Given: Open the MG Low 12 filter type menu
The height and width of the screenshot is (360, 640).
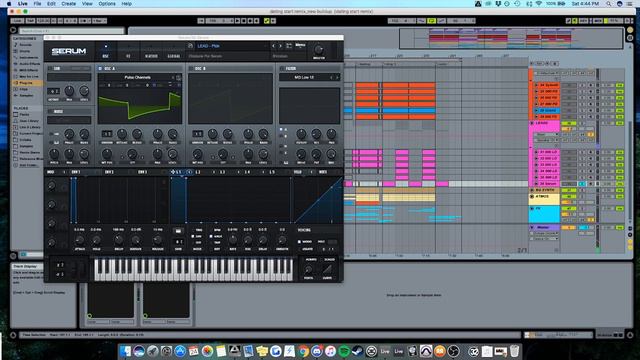Looking at the screenshot, I should 304,77.
